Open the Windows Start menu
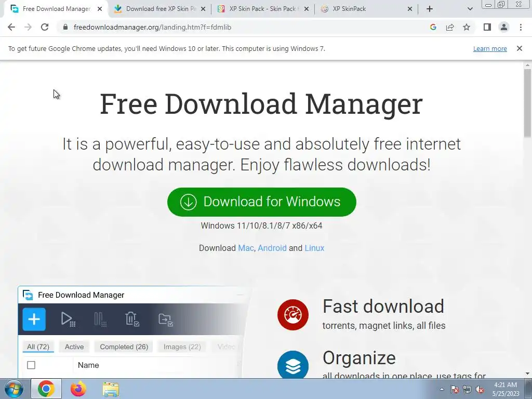The height and width of the screenshot is (399, 532). coord(14,389)
